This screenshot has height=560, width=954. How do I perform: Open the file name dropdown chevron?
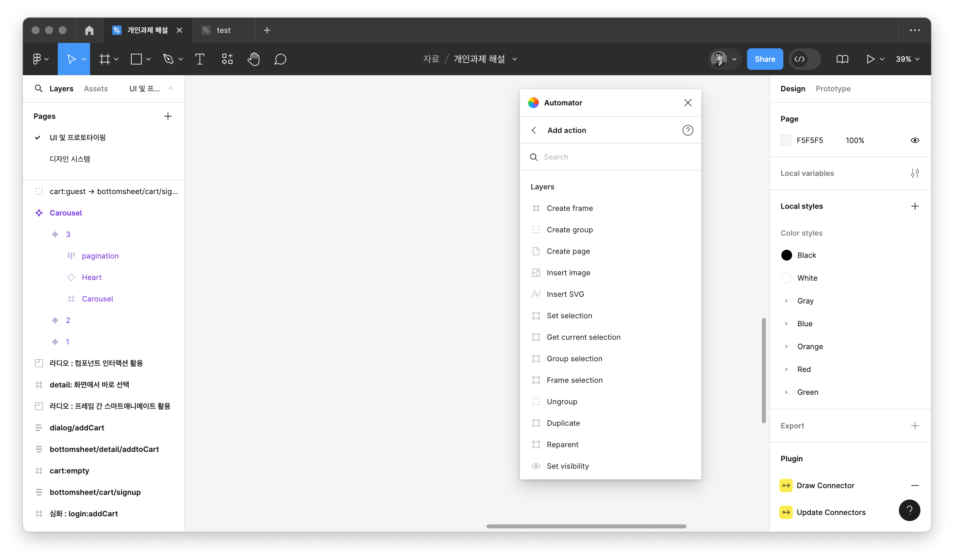coord(515,59)
